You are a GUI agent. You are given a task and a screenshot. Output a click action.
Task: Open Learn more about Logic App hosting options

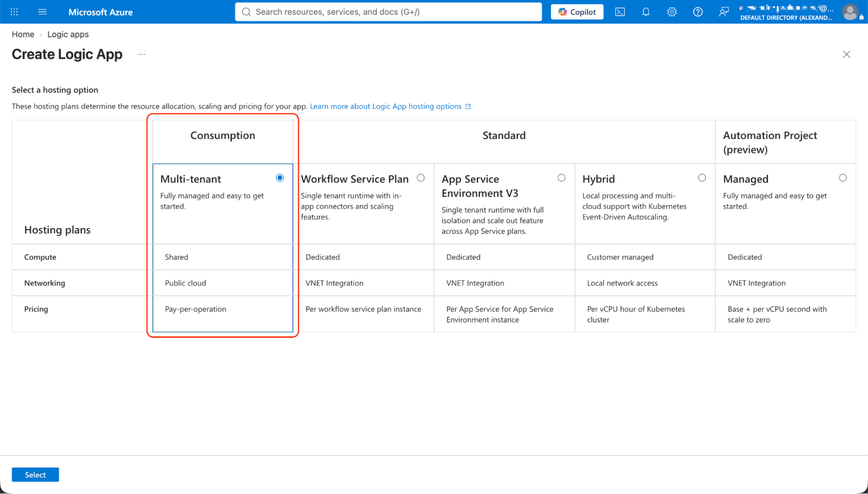(x=386, y=106)
